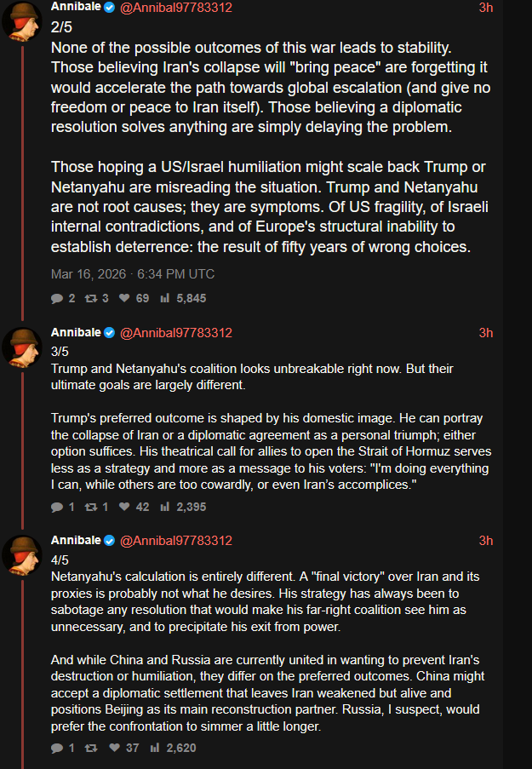The image size is (532, 769).
Task: Like the 3/5 post with 42 likes
Action: click(x=123, y=507)
